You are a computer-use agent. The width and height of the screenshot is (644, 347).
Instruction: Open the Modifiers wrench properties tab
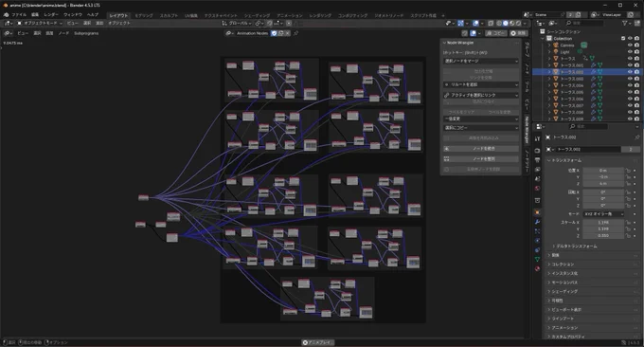point(537,222)
